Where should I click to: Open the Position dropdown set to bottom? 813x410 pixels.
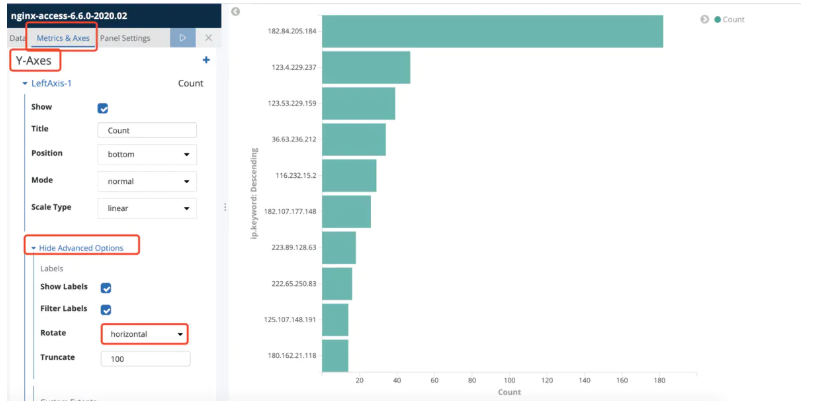coord(147,154)
